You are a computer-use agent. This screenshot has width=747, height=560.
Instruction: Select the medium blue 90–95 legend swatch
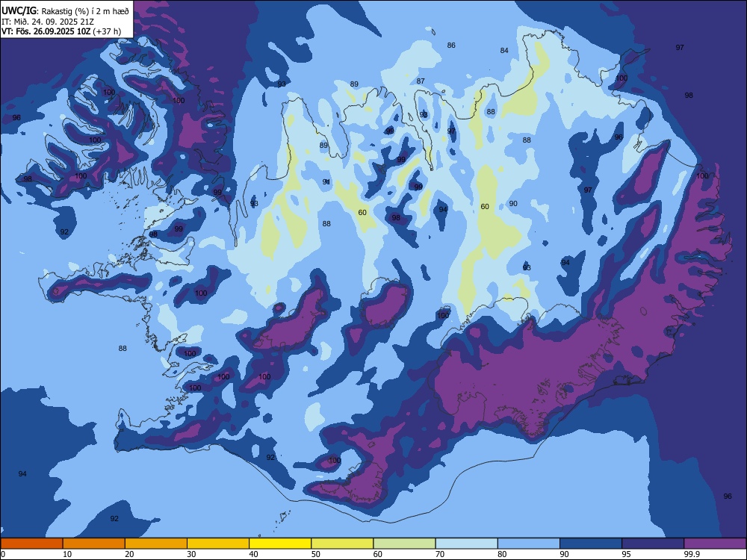pos(591,544)
